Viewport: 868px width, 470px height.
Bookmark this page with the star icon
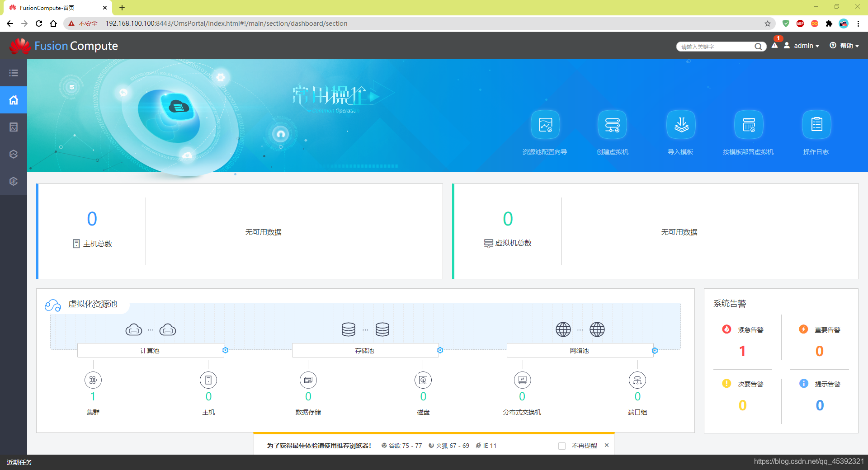768,23
